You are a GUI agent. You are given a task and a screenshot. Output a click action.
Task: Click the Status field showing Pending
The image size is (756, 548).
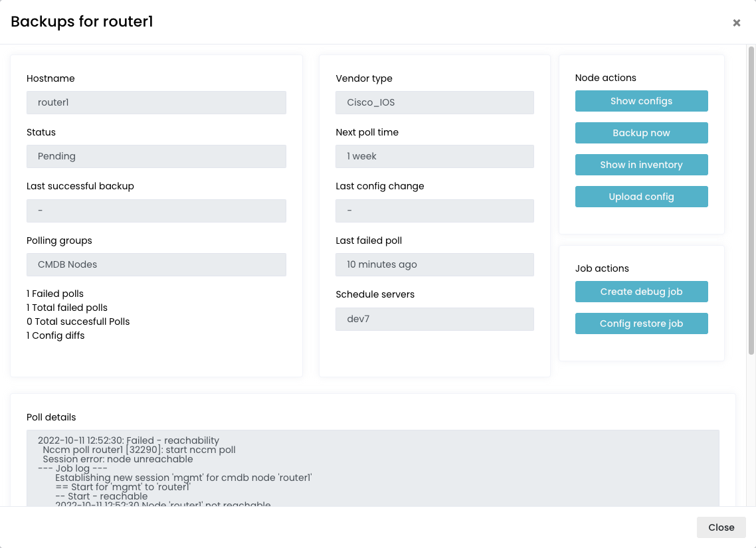(x=156, y=156)
